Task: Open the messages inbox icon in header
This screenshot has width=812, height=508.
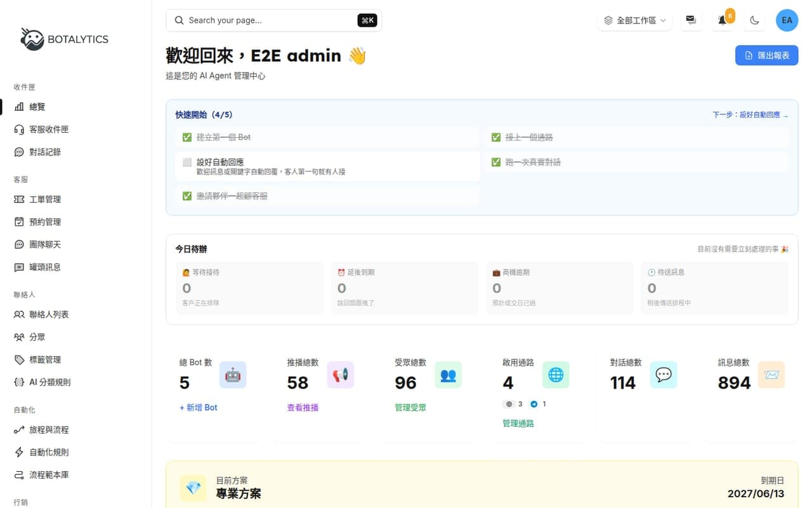Action: (x=691, y=20)
